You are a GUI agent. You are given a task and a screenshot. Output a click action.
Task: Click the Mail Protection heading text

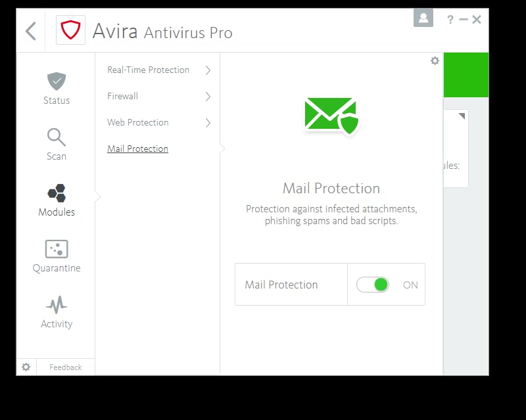point(331,188)
